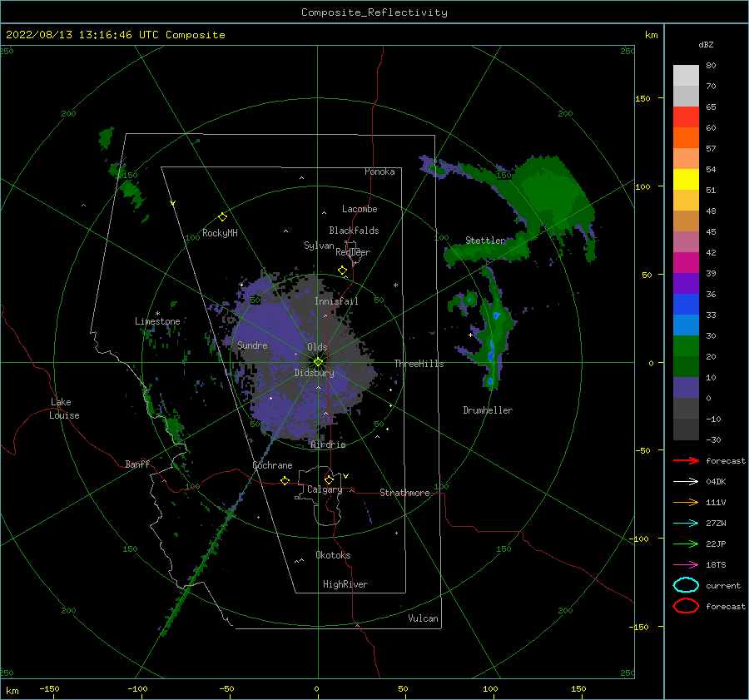Pick the purple 36-39 dBZ swatch
Image resolution: width=749 pixels, height=700 pixels.
point(686,284)
